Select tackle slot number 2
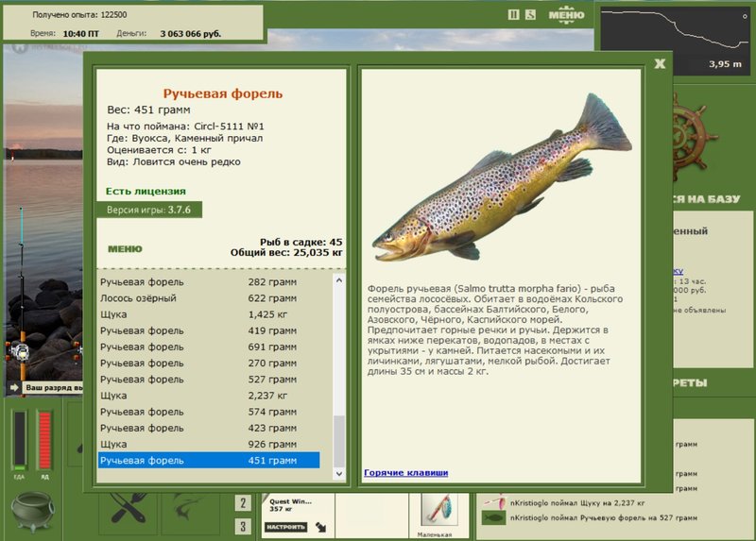 (243, 503)
